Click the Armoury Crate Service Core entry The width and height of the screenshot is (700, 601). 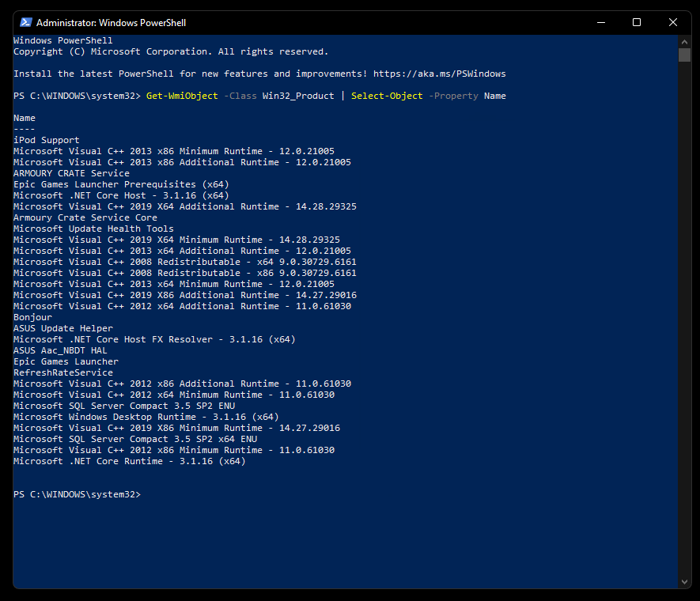tap(85, 217)
